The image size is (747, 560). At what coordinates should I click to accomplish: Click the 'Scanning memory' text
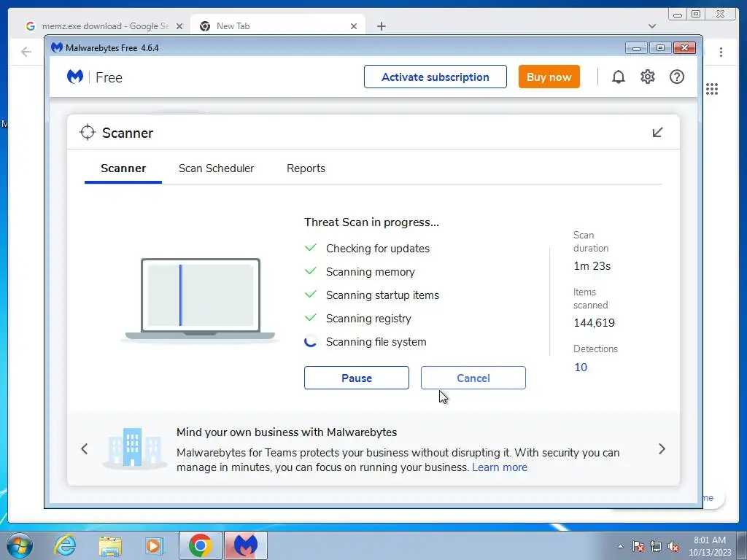click(x=370, y=272)
